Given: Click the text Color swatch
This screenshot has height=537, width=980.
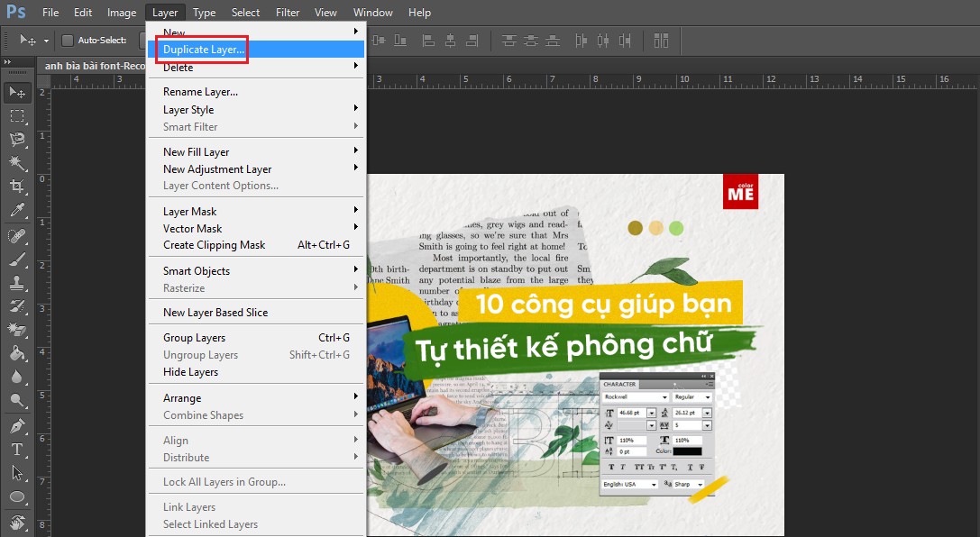Looking at the screenshot, I should 688,451.
